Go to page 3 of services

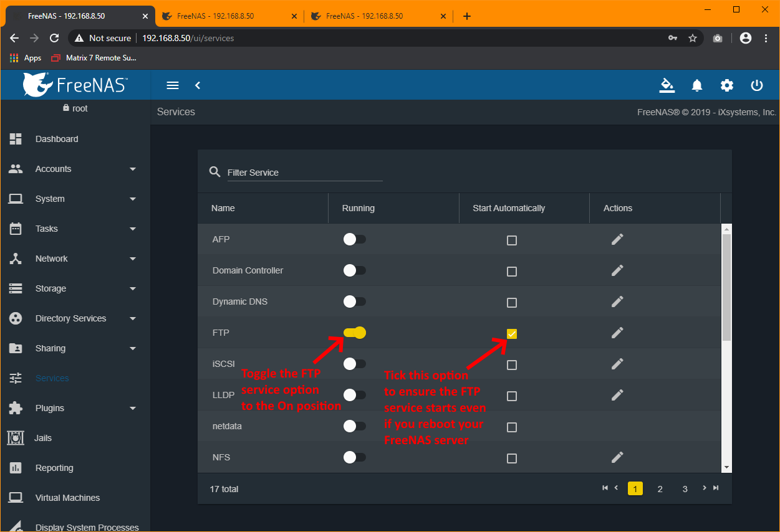[685, 489]
